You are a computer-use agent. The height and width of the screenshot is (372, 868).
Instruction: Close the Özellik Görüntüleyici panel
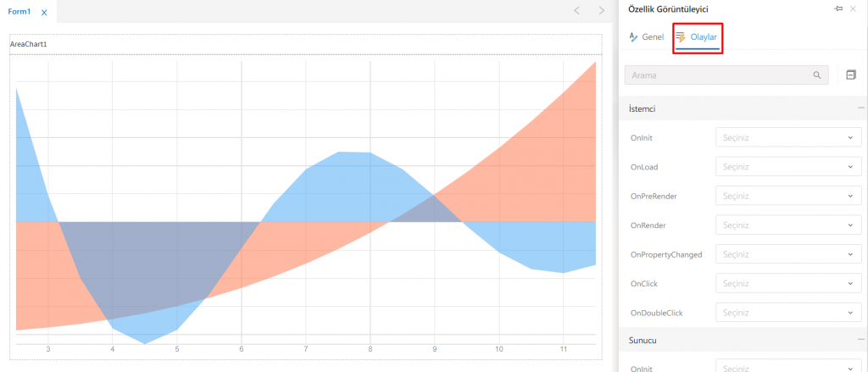[853, 8]
